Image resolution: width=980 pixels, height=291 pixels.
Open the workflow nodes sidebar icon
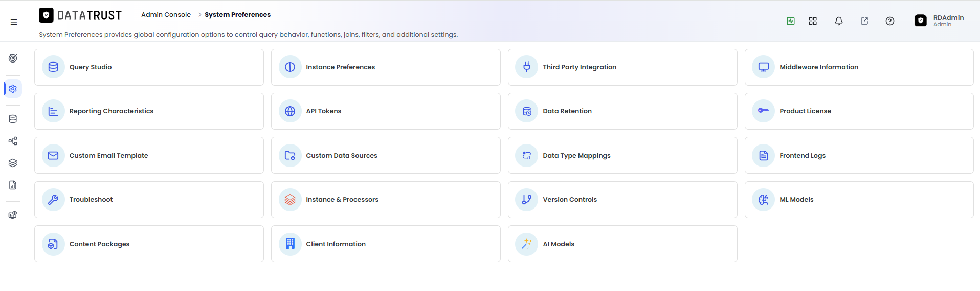click(13, 141)
